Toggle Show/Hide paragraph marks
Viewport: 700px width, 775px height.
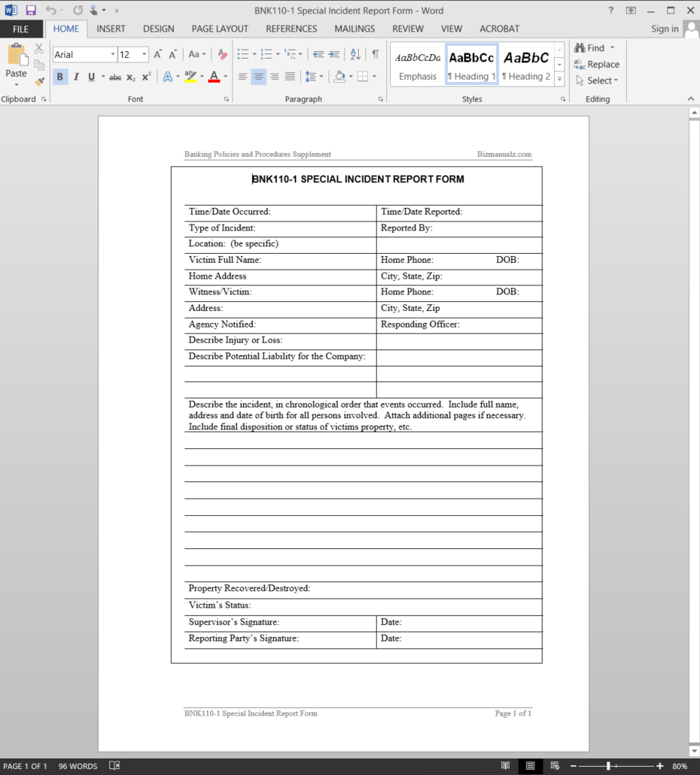(x=376, y=54)
